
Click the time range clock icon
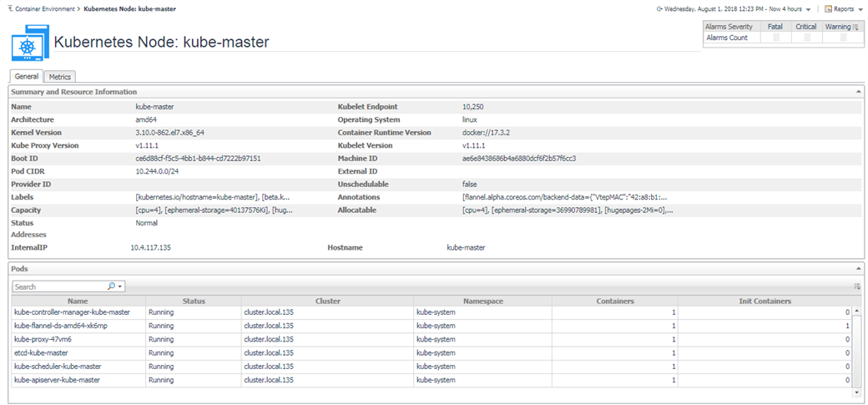(x=659, y=9)
